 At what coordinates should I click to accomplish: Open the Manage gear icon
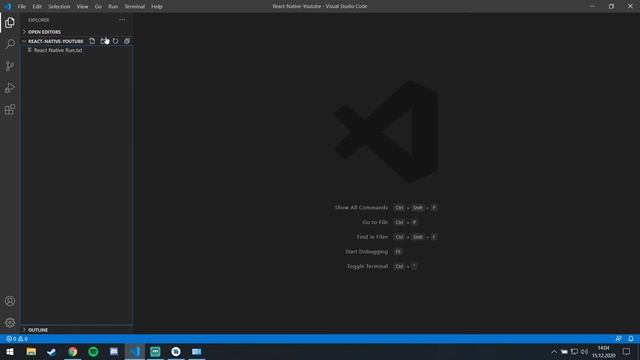(x=10, y=322)
